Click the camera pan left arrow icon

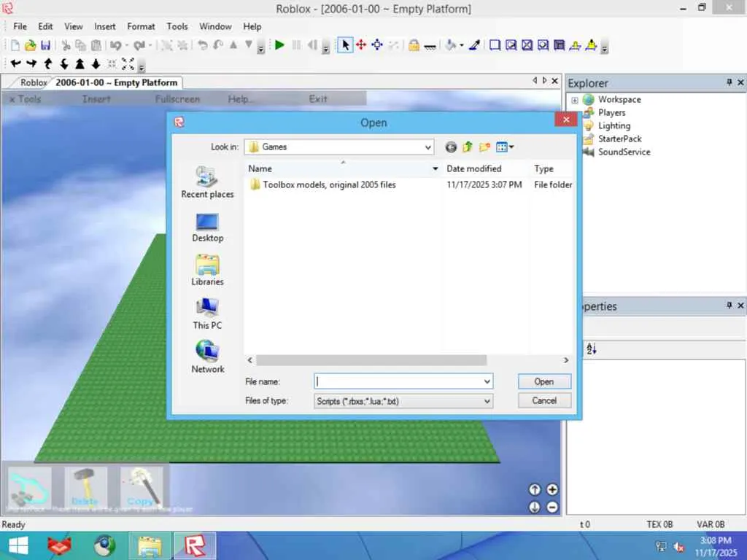coord(16,63)
